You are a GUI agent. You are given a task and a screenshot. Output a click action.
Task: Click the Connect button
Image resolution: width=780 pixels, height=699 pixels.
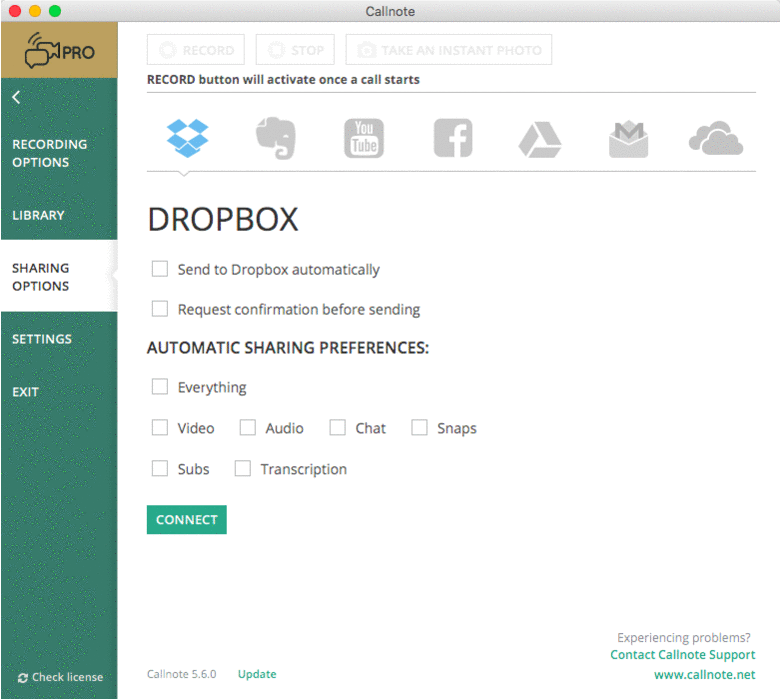click(187, 519)
